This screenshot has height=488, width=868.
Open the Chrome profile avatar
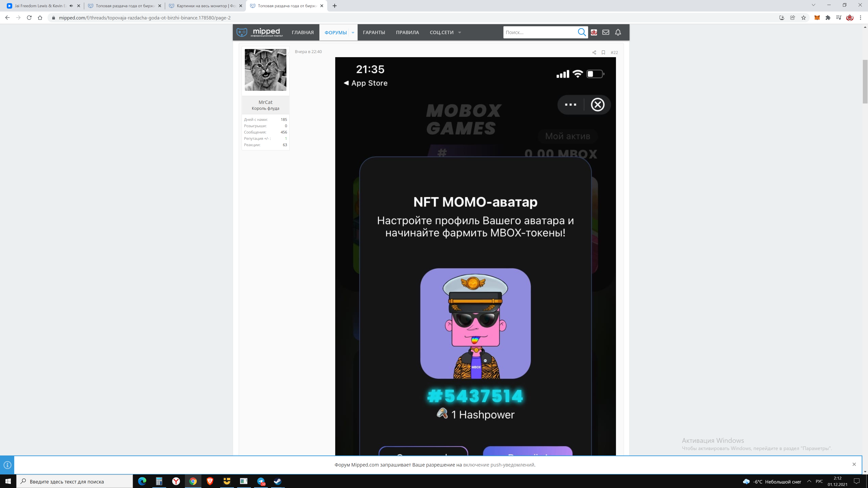coord(850,18)
